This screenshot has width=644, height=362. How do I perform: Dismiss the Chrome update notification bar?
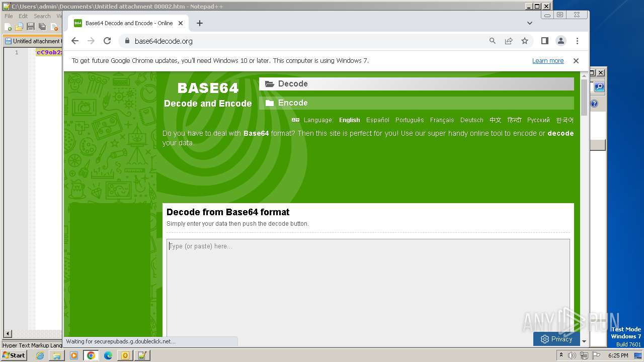tap(576, 60)
